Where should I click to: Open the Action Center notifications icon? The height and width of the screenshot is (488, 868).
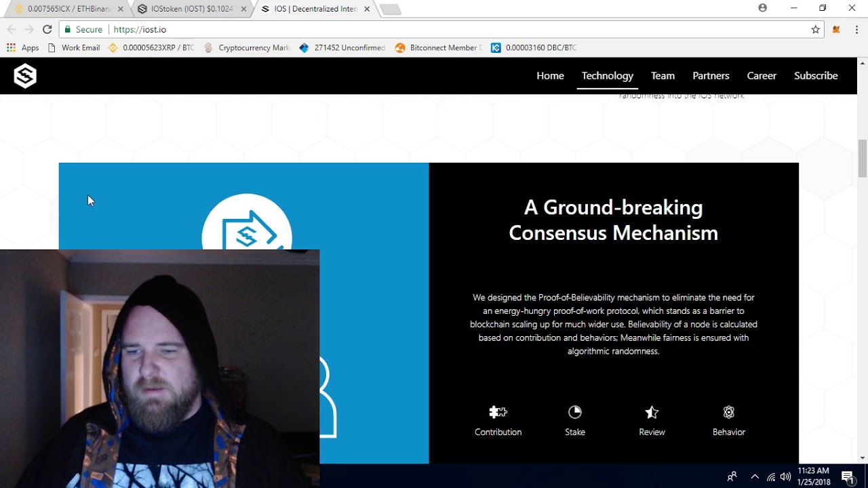848,476
